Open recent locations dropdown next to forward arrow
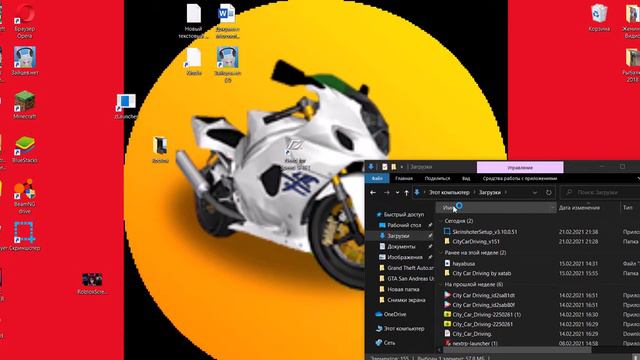 click(x=397, y=193)
